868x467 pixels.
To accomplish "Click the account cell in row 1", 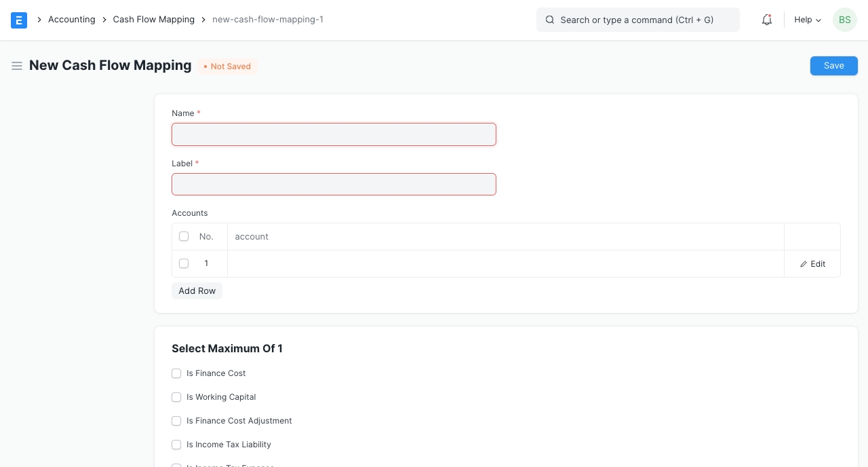I will pyautogui.click(x=505, y=263).
